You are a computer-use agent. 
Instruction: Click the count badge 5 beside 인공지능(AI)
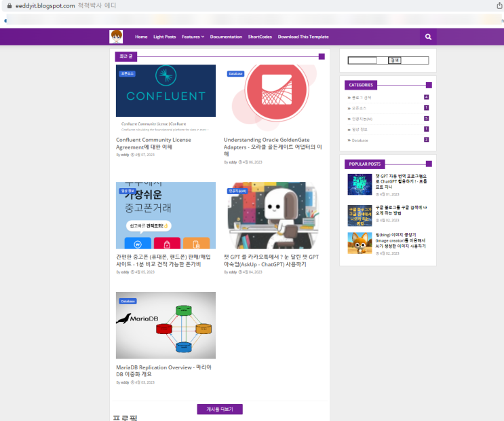[426, 118]
